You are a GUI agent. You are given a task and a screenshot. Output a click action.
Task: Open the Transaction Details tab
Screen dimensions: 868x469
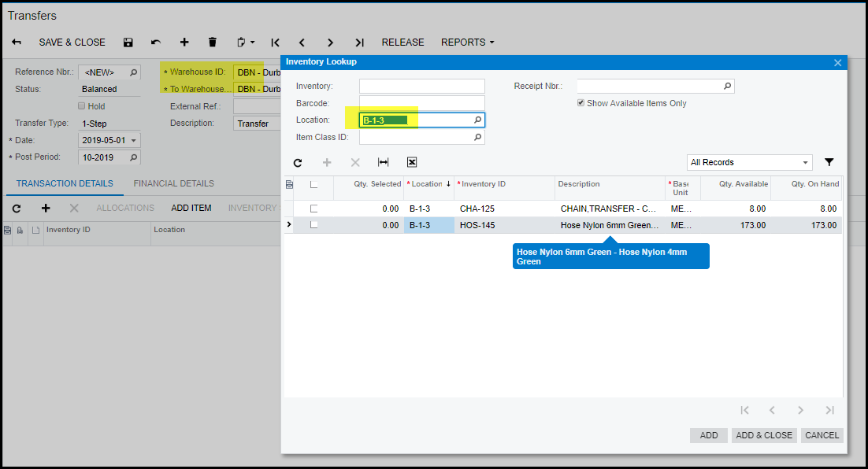tap(64, 183)
